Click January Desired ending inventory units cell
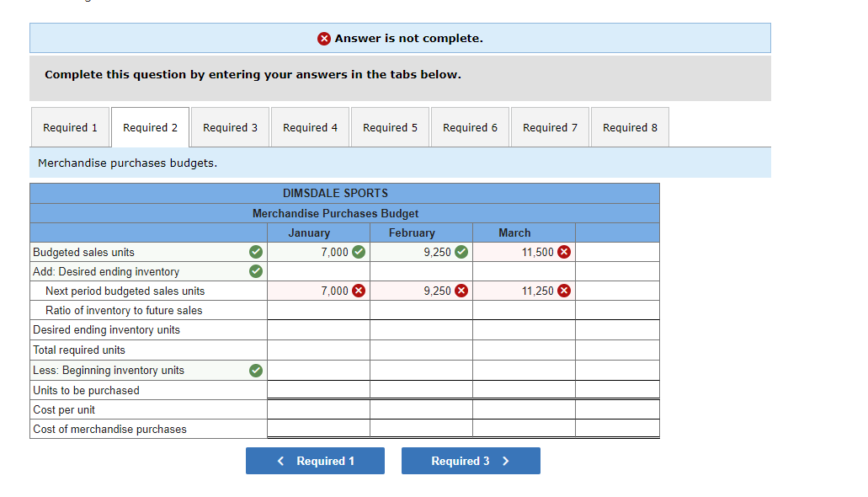The image size is (868, 497). (319, 330)
